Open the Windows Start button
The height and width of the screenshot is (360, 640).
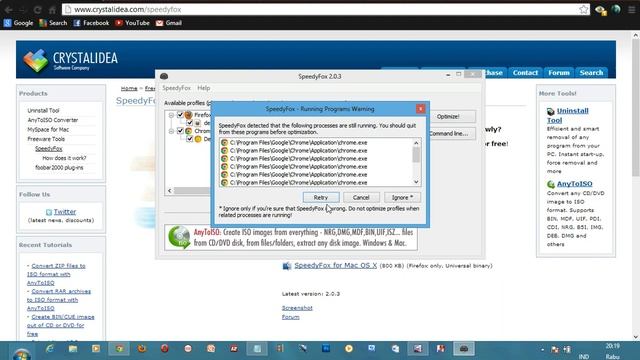click(21, 354)
